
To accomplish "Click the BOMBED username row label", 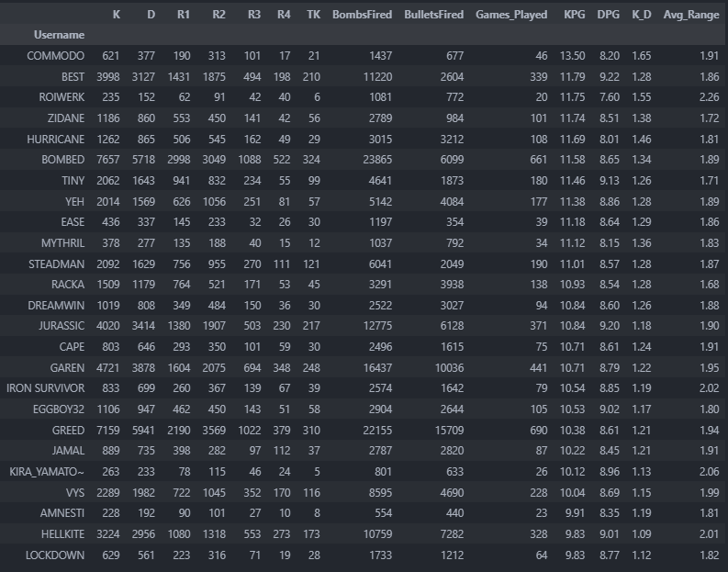I will tap(62, 160).
